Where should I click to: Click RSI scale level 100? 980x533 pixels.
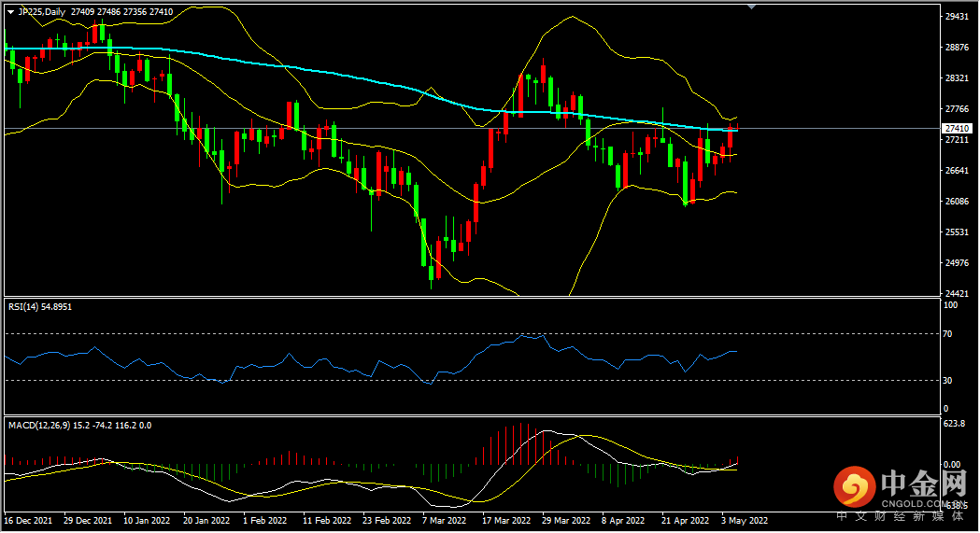(950, 305)
